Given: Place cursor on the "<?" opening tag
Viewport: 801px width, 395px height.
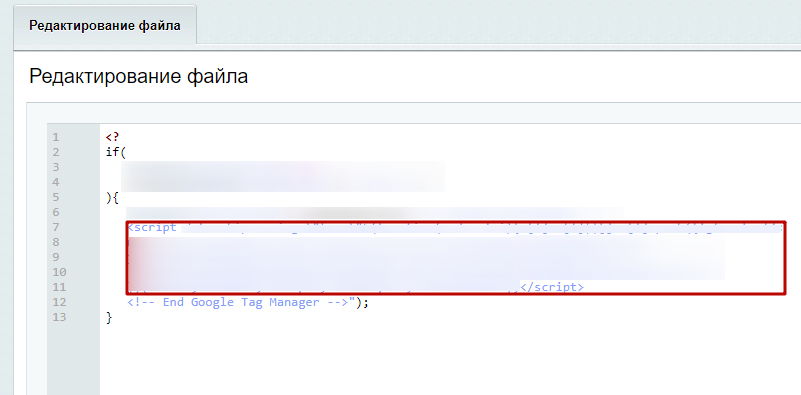Looking at the screenshot, I should point(112,137).
